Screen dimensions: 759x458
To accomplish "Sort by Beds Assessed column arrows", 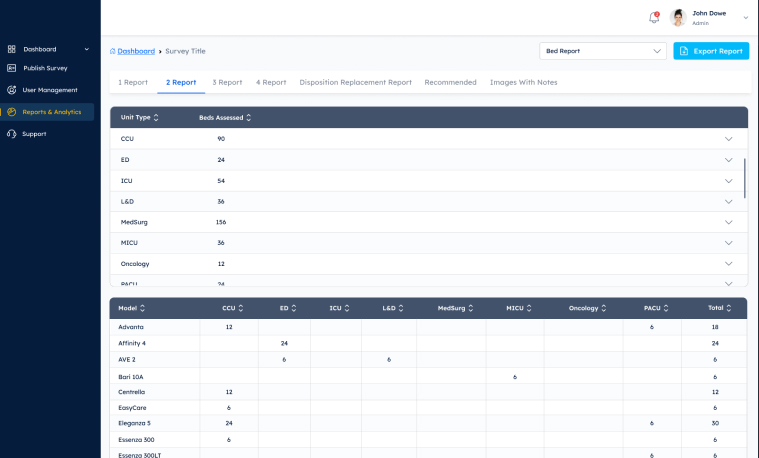I will (248, 118).
